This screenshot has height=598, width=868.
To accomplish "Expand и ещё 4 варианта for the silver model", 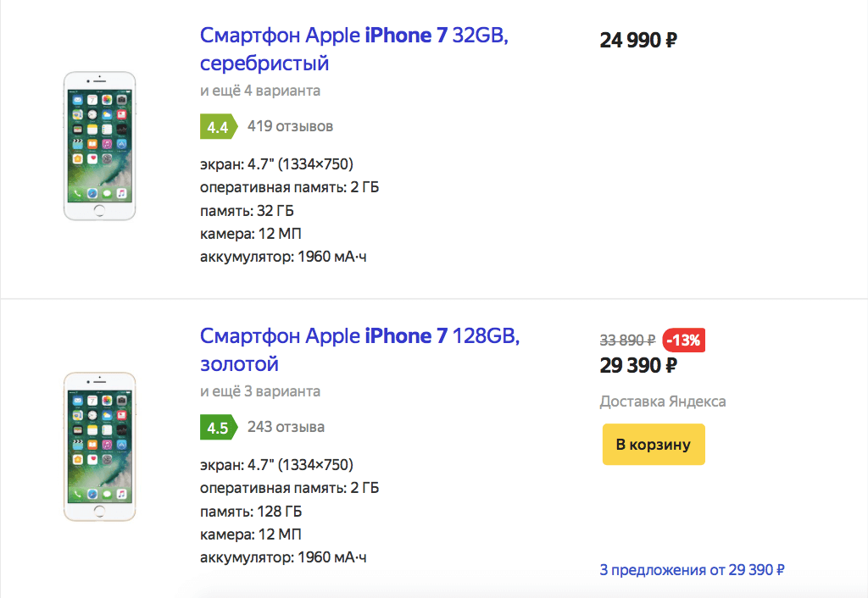I will (x=259, y=90).
